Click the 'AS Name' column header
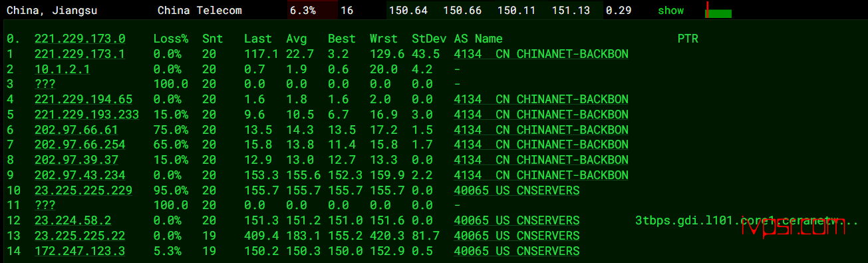The image size is (868, 263). (478, 39)
